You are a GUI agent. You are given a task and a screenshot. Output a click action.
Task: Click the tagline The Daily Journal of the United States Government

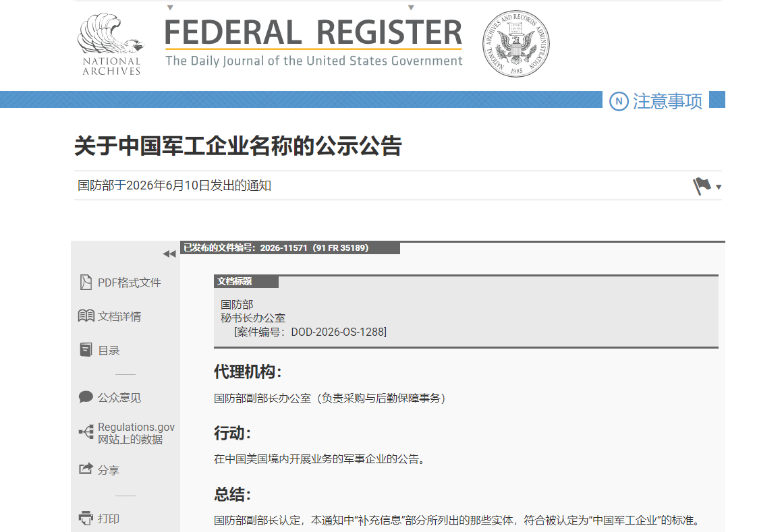pyautogui.click(x=314, y=61)
